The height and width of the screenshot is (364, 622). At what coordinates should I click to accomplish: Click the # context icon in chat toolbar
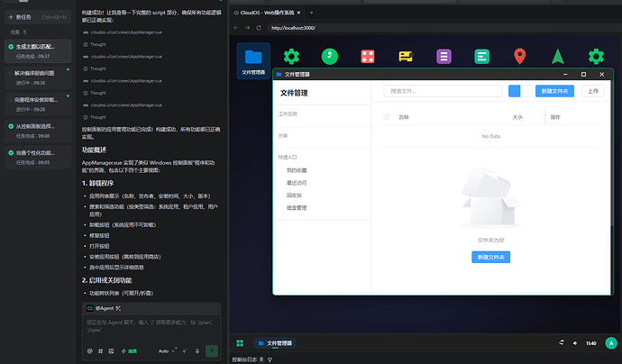[x=100, y=350]
